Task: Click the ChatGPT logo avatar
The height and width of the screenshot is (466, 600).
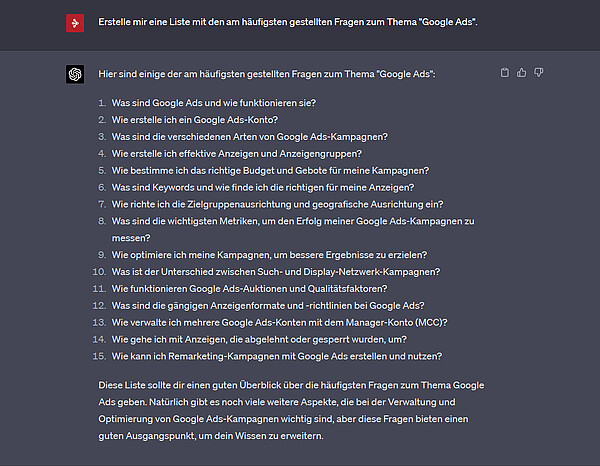Action: pyautogui.click(x=75, y=74)
